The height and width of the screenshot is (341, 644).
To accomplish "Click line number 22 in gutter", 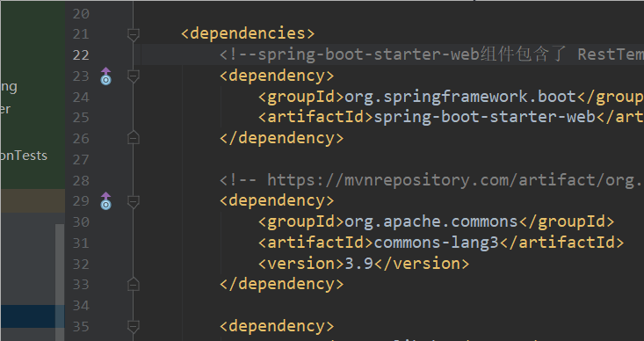I will (x=81, y=55).
